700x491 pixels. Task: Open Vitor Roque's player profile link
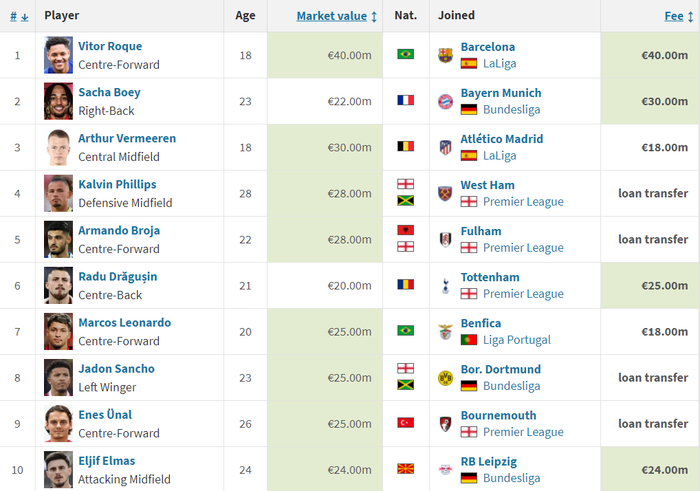[x=110, y=46]
